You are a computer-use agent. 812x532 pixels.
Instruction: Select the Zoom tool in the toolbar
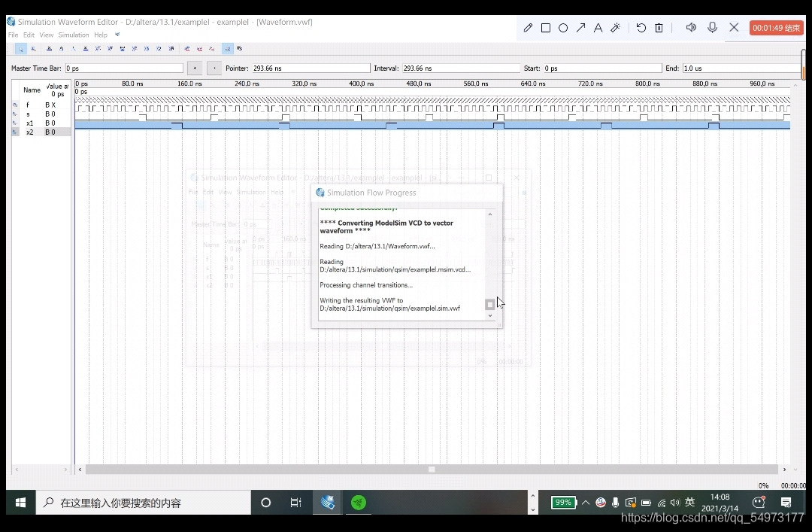(x=33, y=49)
